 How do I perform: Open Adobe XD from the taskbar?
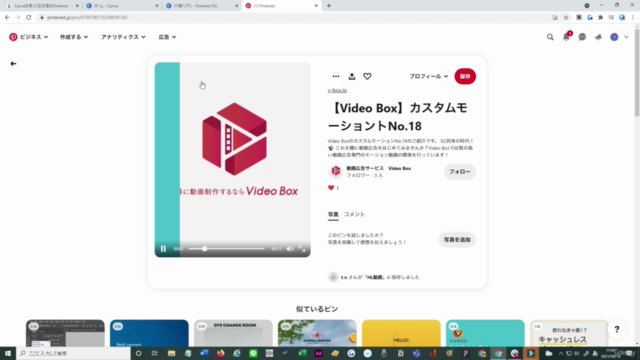click(x=319, y=353)
